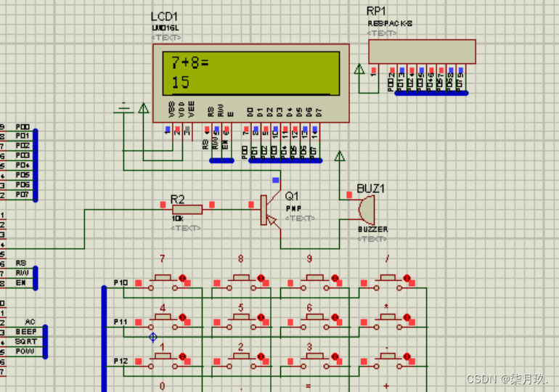This screenshot has width=559, height=392.
Task: Click the VSS pin label inside LCD
Action: (x=171, y=110)
